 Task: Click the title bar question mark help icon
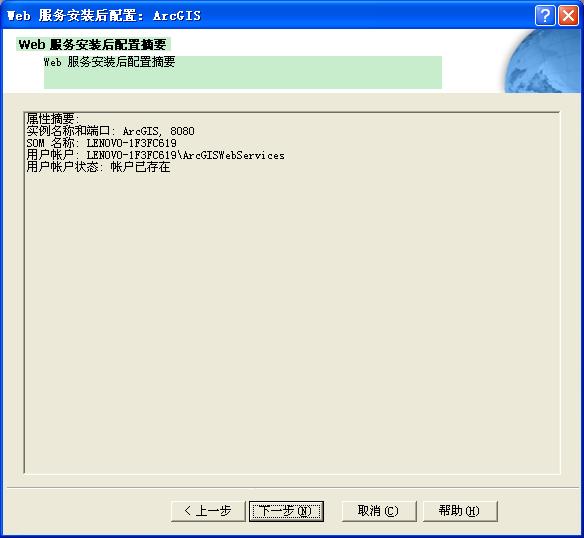coord(545,16)
